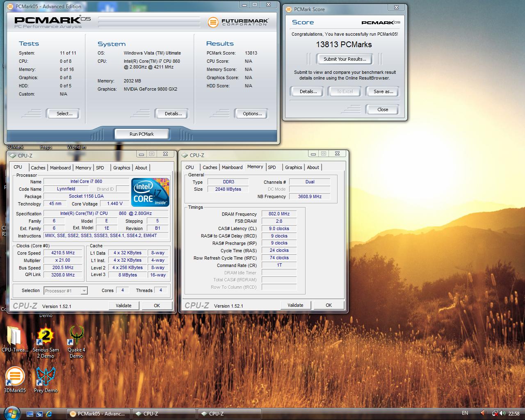Click the Futuremark Corporation logo

pyautogui.click(x=238, y=22)
